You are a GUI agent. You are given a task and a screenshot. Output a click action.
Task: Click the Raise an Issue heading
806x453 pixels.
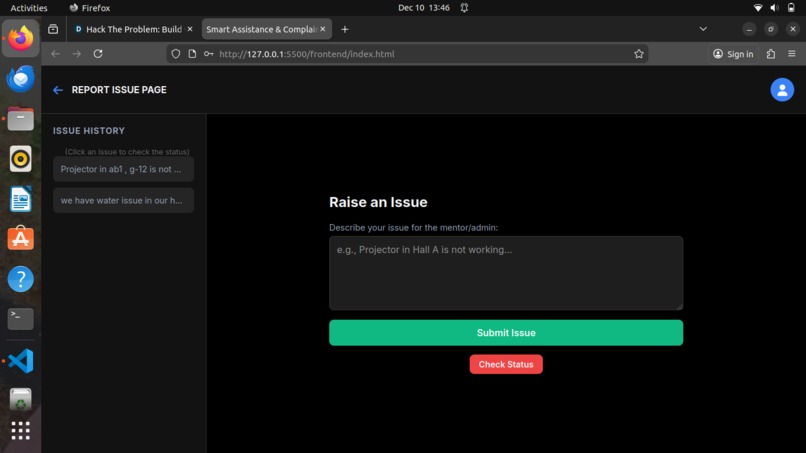pos(378,202)
